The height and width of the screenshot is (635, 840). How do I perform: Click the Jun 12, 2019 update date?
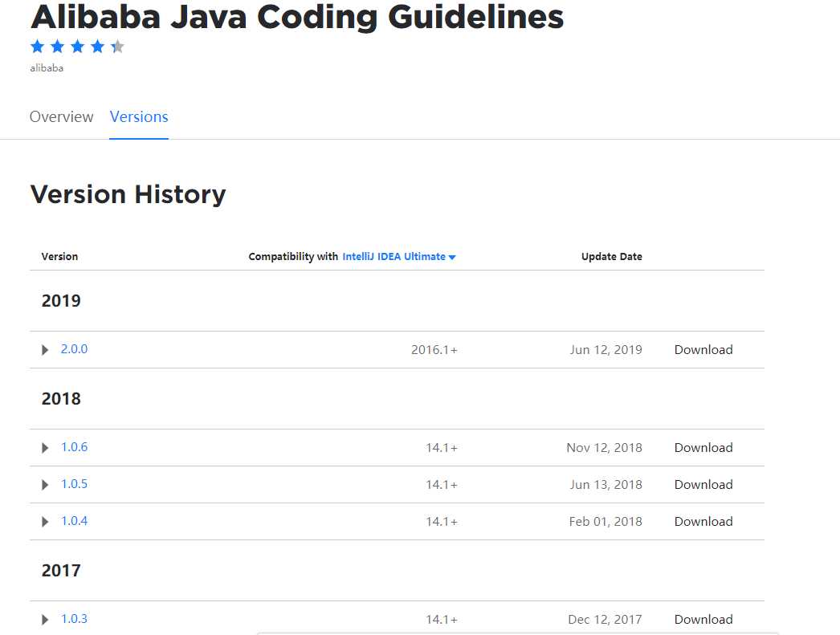[606, 350]
